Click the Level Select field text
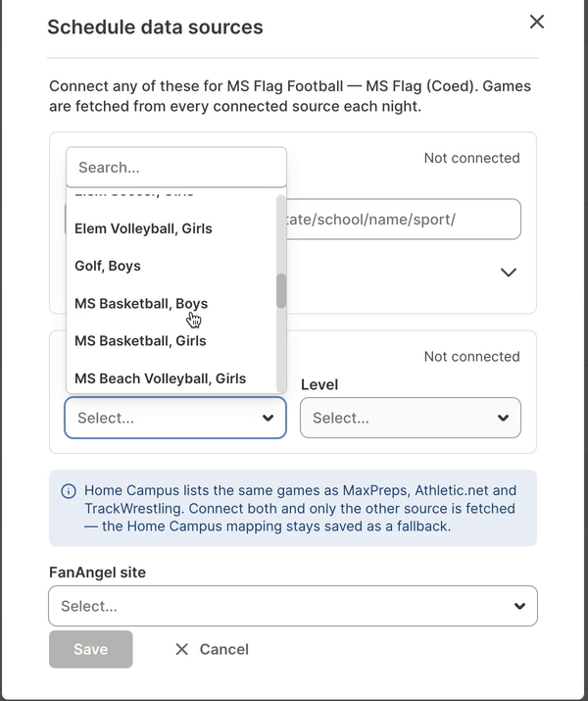Image resolution: width=588 pixels, height=701 pixels. [x=341, y=418]
